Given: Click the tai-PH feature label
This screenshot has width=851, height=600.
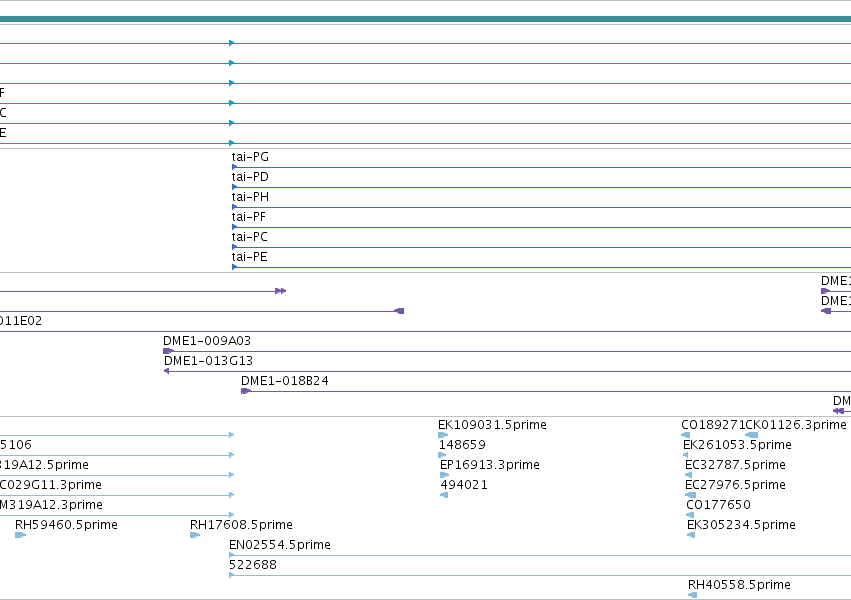Looking at the screenshot, I should [x=250, y=197].
